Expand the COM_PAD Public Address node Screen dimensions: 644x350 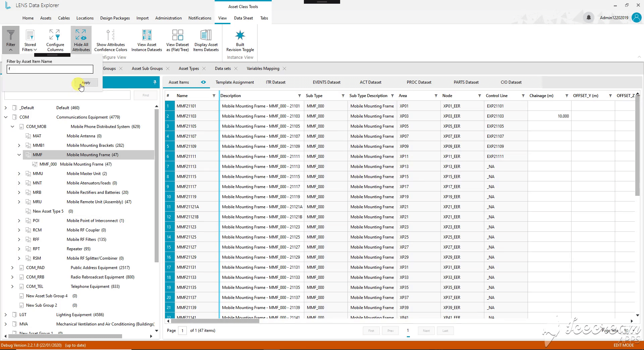[x=12, y=268]
